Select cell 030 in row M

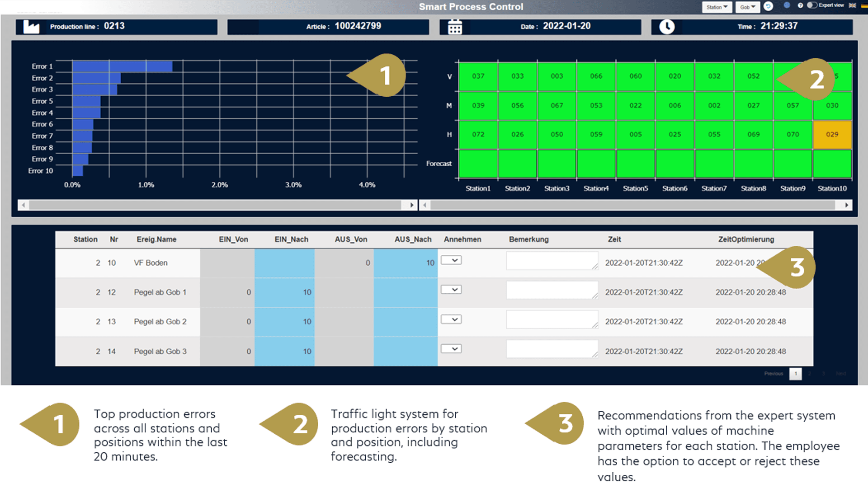(832, 105)
